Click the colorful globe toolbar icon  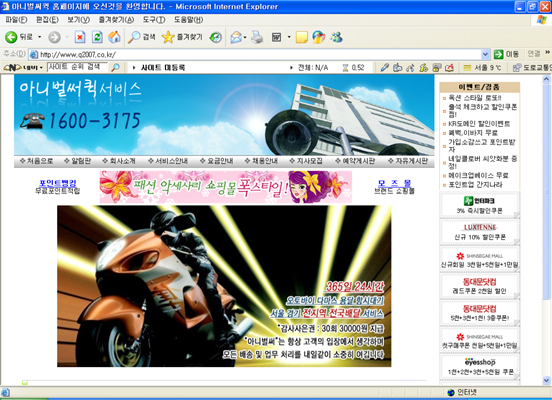[x=319, y=37]
